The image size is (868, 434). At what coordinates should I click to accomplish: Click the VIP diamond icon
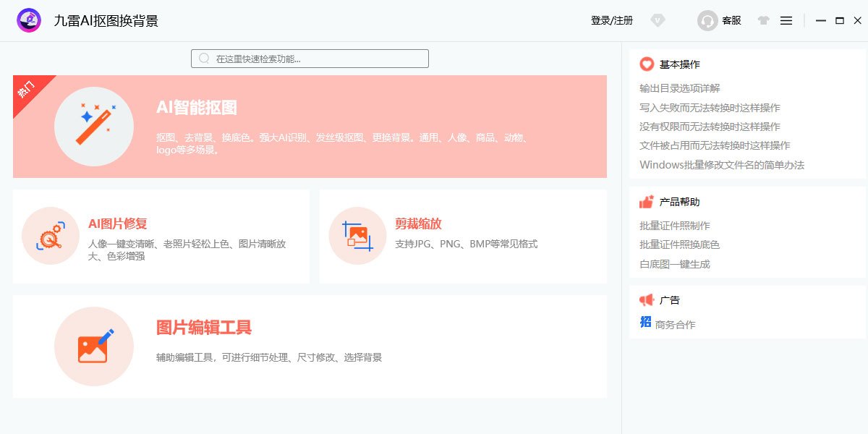657,20
